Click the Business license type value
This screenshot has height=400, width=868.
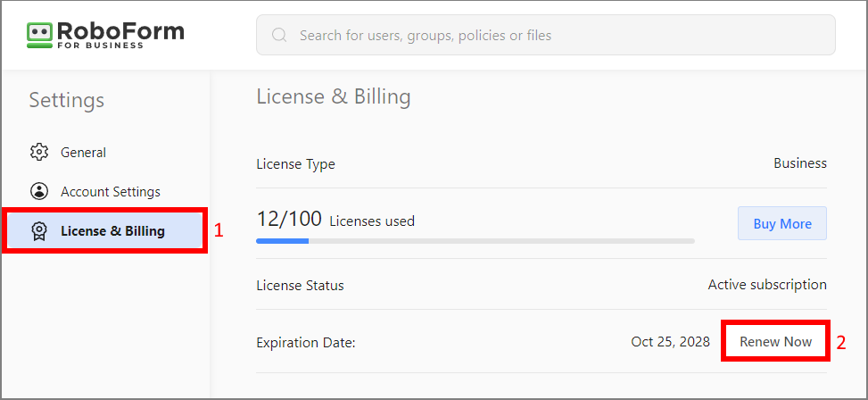click(x=799, y=163)
